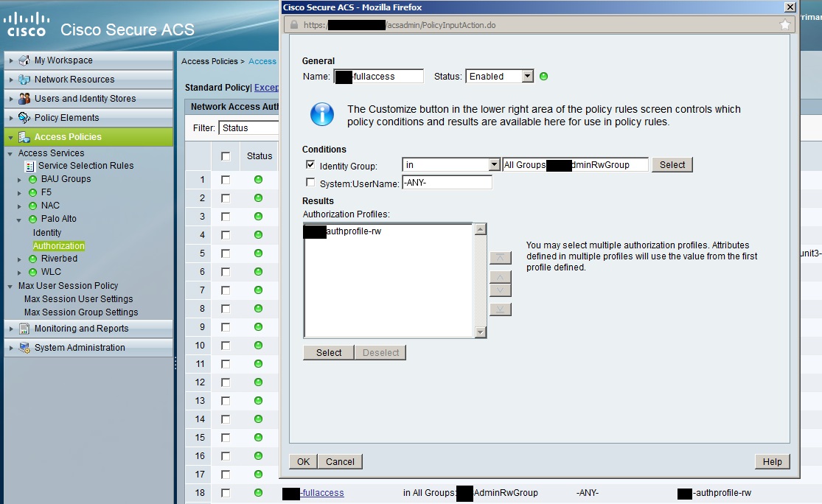Click the Network Resources icon

click(24, 80)
